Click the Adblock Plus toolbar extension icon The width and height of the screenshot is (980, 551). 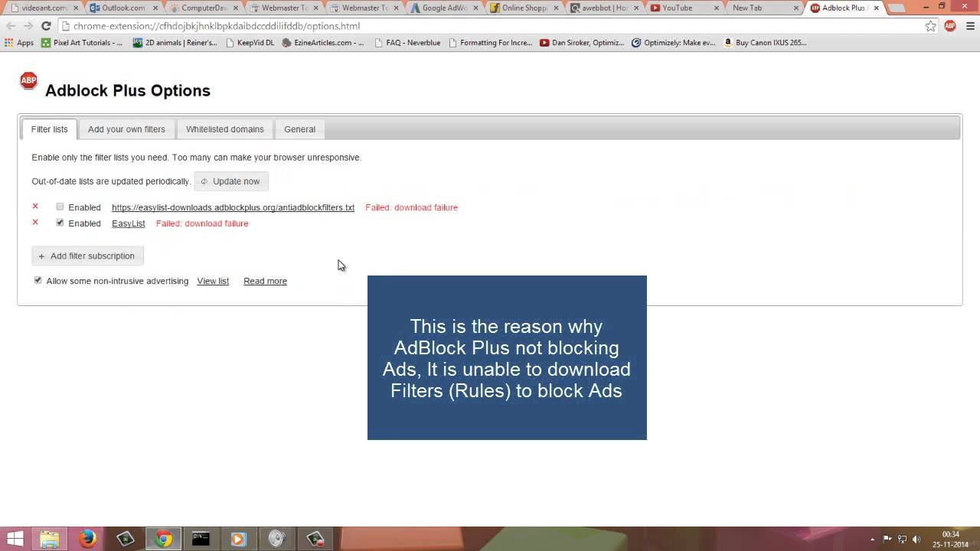pos(949,26)
